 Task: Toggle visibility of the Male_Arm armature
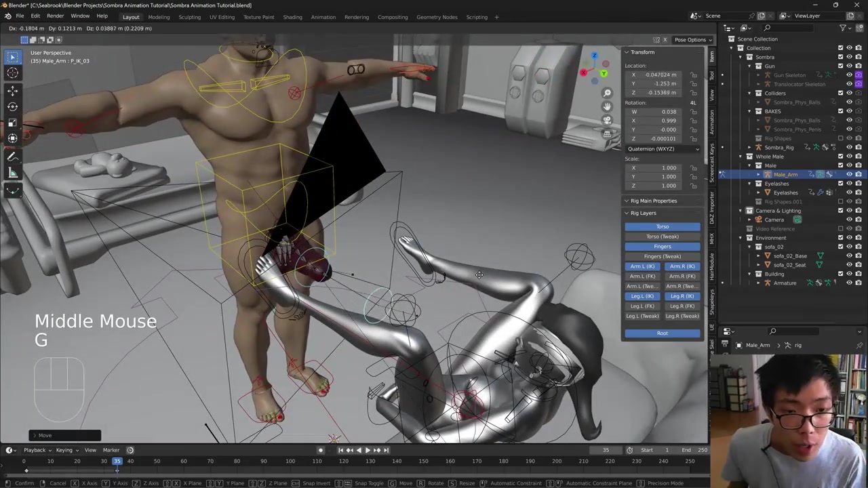(x=849, y=174)
